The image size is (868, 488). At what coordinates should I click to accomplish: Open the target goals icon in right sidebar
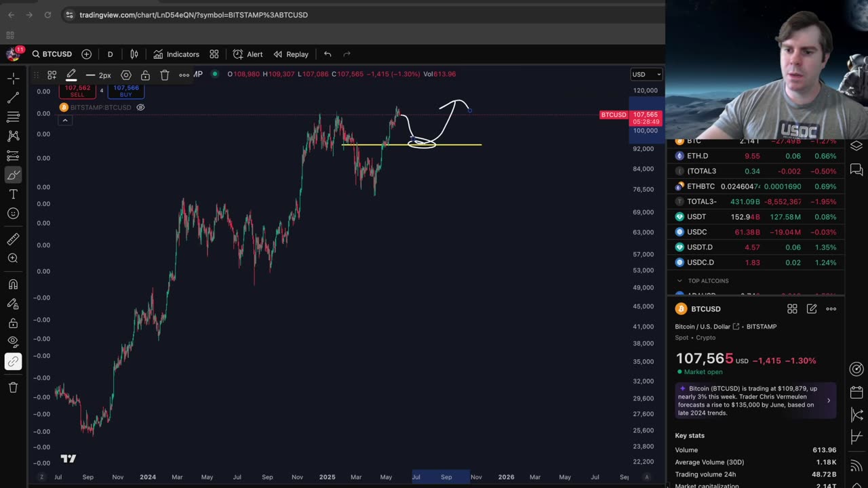pyautogui.click(x=856, y=369)
